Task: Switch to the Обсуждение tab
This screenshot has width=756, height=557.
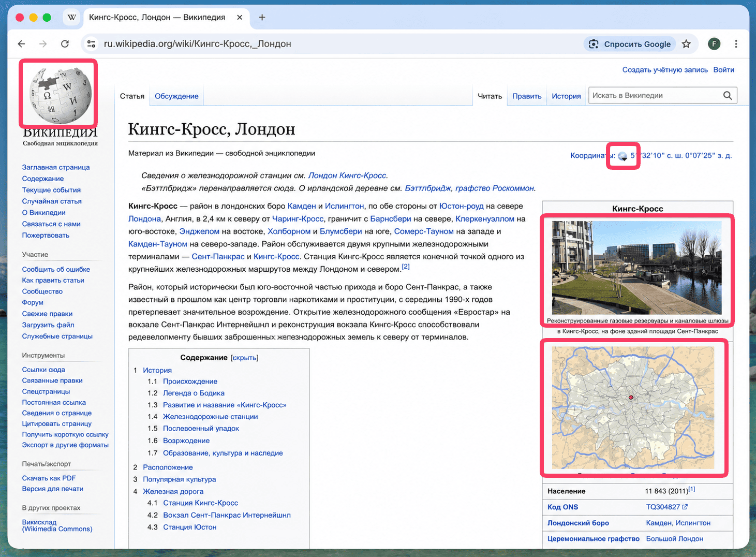Action: (176, 96)
